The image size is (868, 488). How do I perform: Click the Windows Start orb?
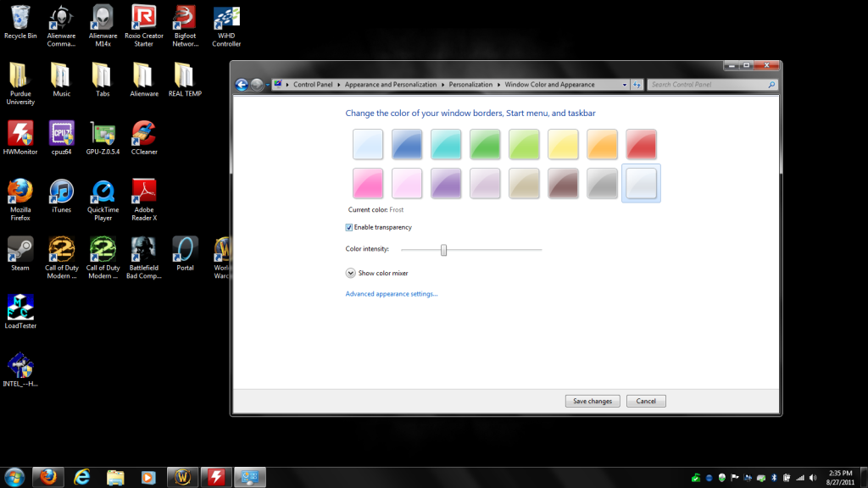click(14, 477)
